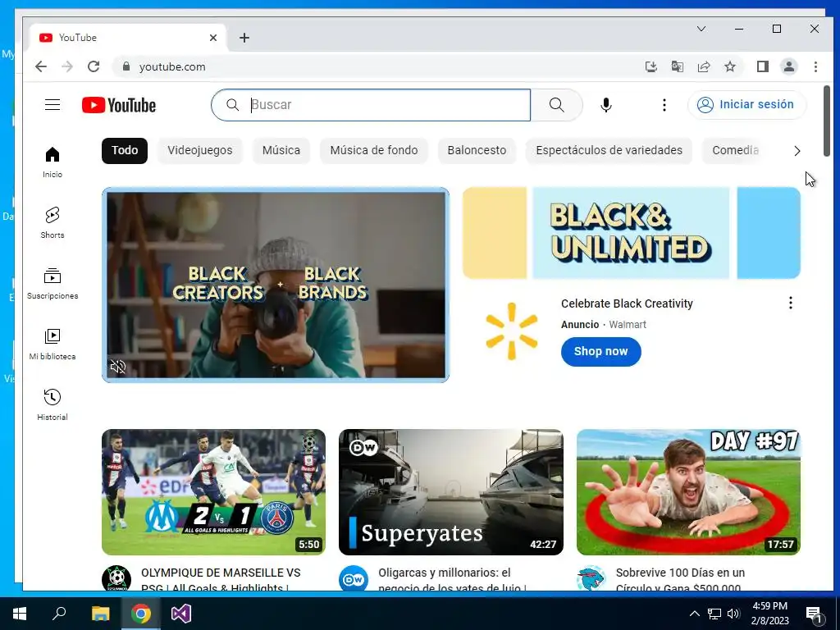Click the translate page icon
Image resolution: width=840 pixels, height=630 pixels.
point(677,66)
